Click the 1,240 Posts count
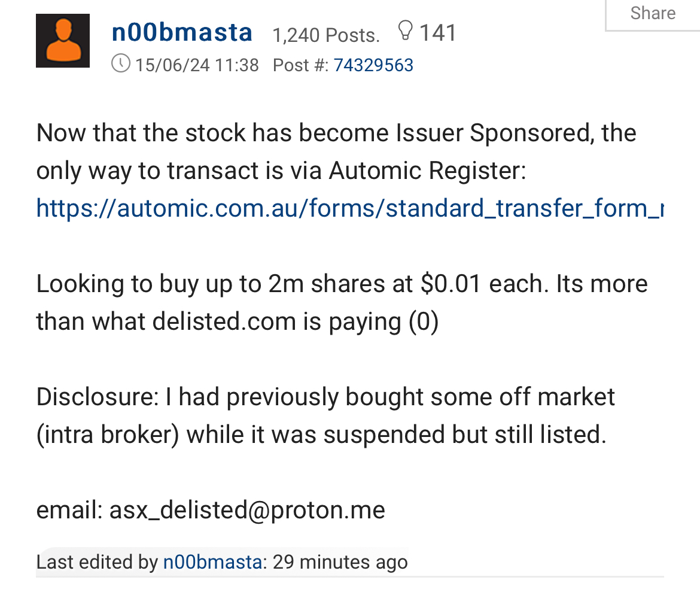The height and width of the screenshot is (592, 700). click(x=326, y=36)
